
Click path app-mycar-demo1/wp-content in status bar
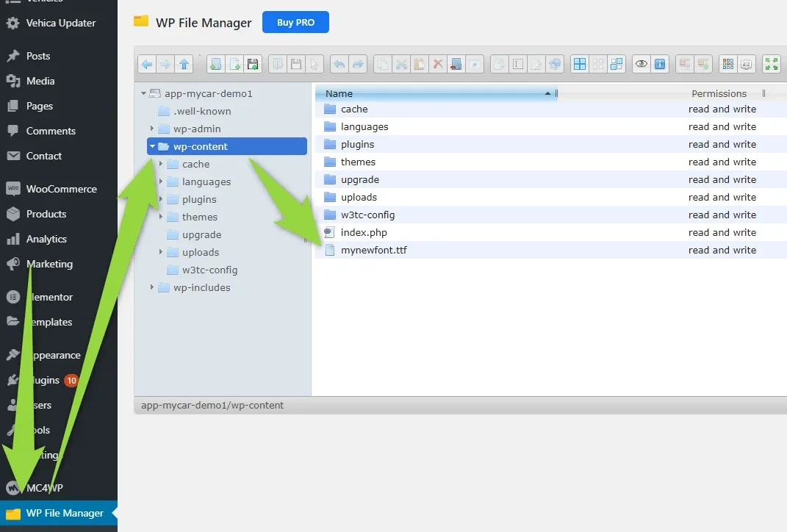[x=212, y=405]
